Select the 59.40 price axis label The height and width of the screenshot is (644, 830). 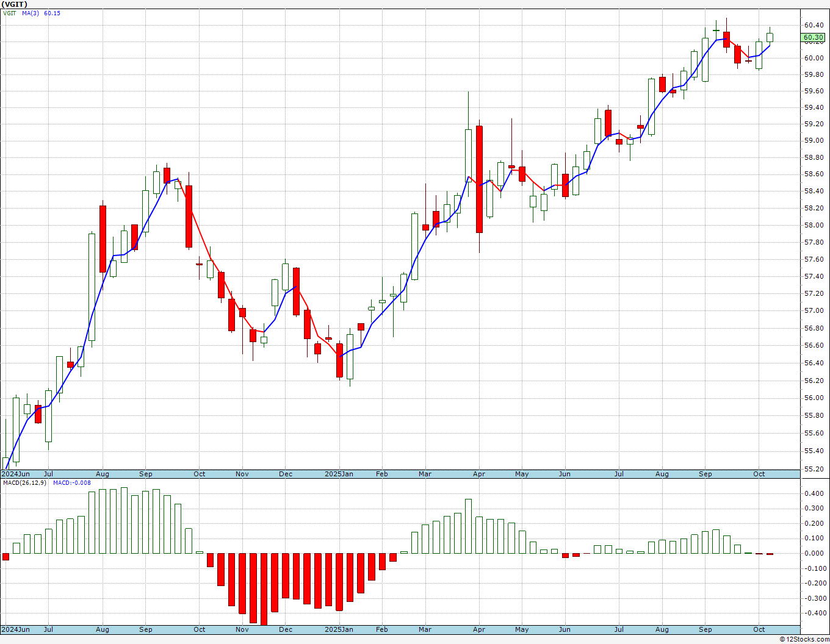pyautogui.click(x=814, y=108)
